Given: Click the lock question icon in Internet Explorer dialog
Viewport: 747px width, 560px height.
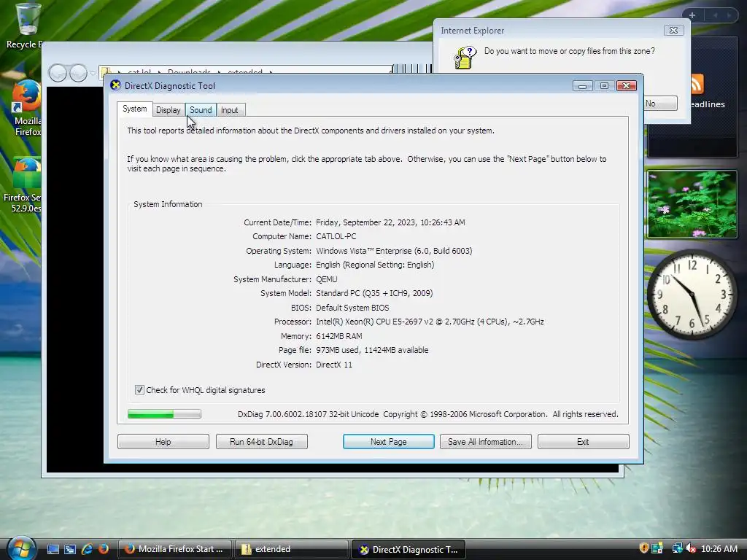Looking at the screenshot, I should click(465, 58).
